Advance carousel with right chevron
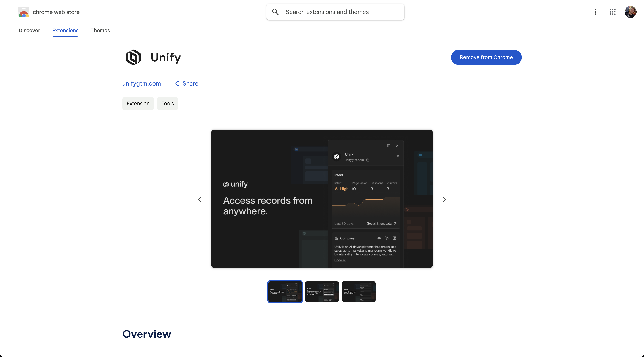644x357 pixels. (444, 200)
